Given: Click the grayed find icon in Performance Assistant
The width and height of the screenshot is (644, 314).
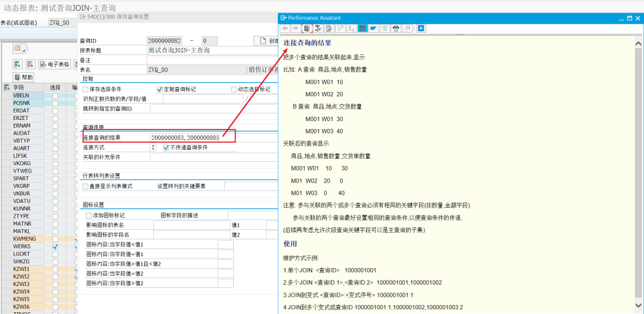Looking at the screenshot, I should 407,29.
